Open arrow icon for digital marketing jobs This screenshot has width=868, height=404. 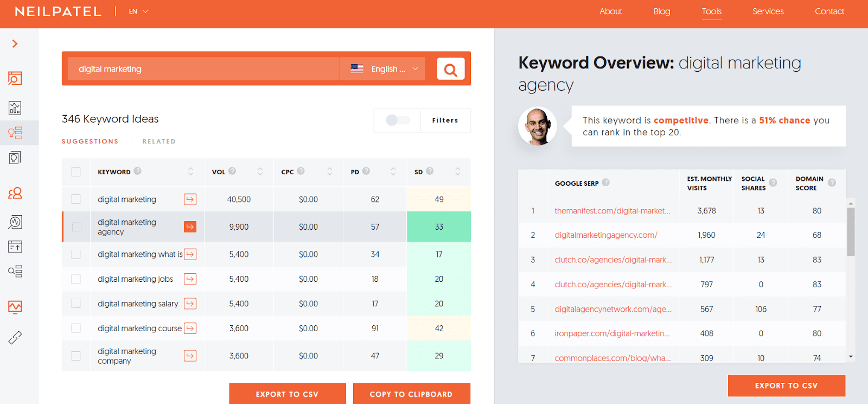coord(190,279)
